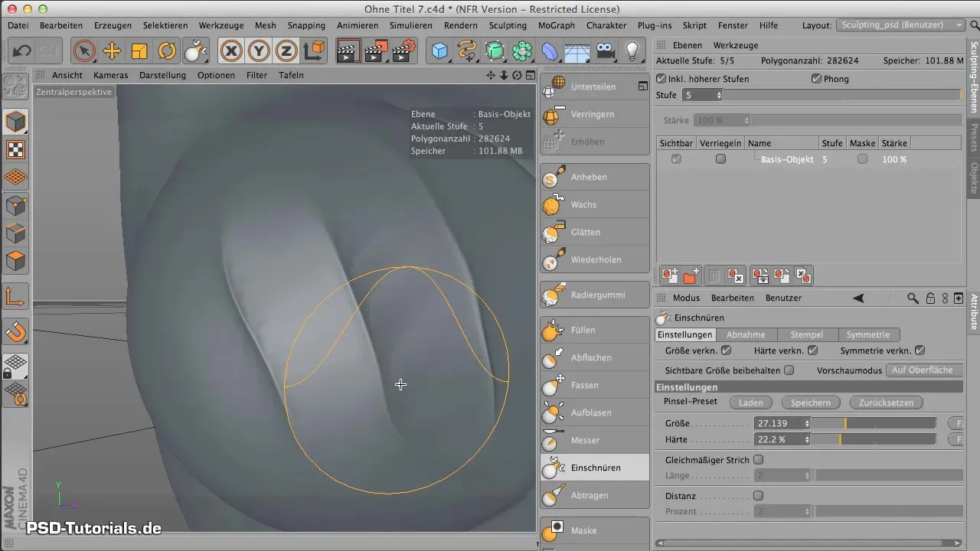The width and height of the screenshot is (980, 551).
Task: Choose the Abflachen brush
Action: (x=594, y=357)
